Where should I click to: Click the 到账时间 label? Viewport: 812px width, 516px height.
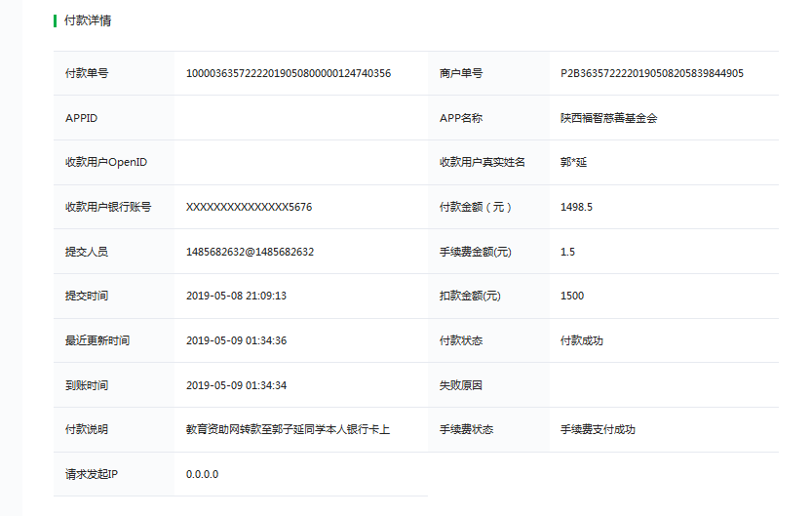coord(87,385)
